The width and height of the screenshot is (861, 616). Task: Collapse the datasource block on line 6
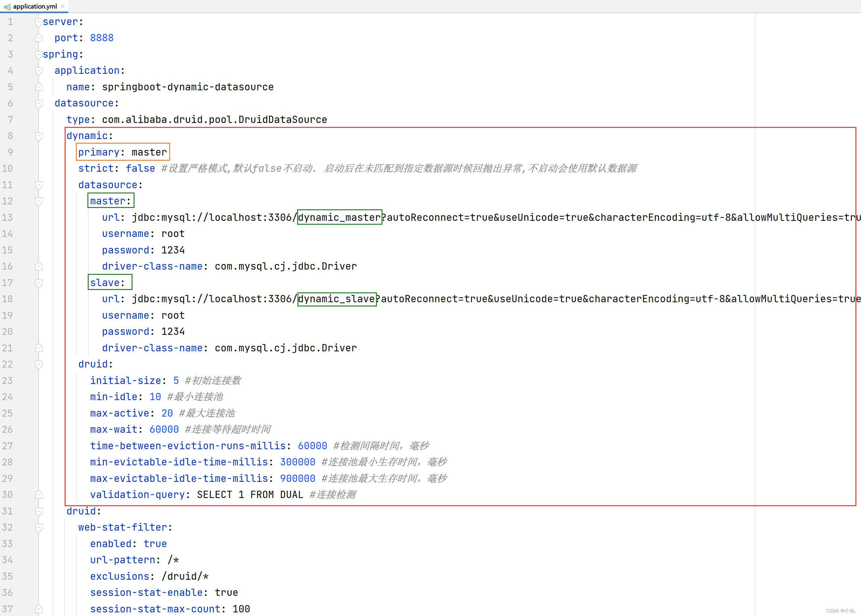click(x=38, y=103)
